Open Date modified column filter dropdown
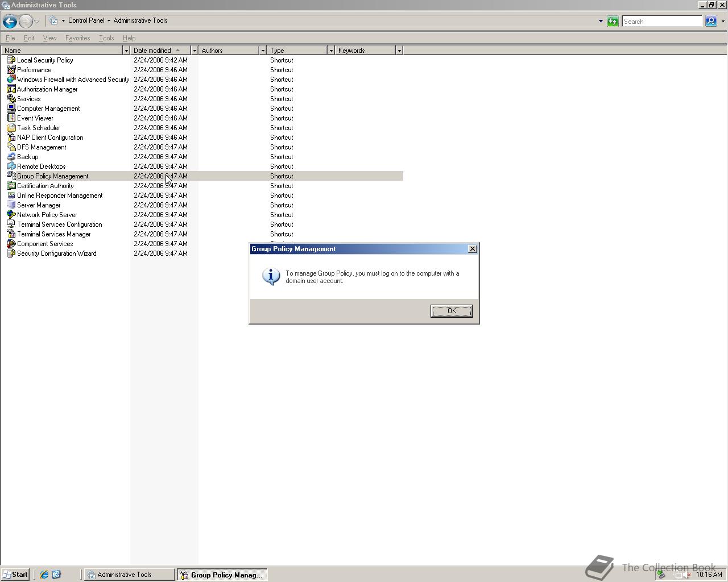 195,51
